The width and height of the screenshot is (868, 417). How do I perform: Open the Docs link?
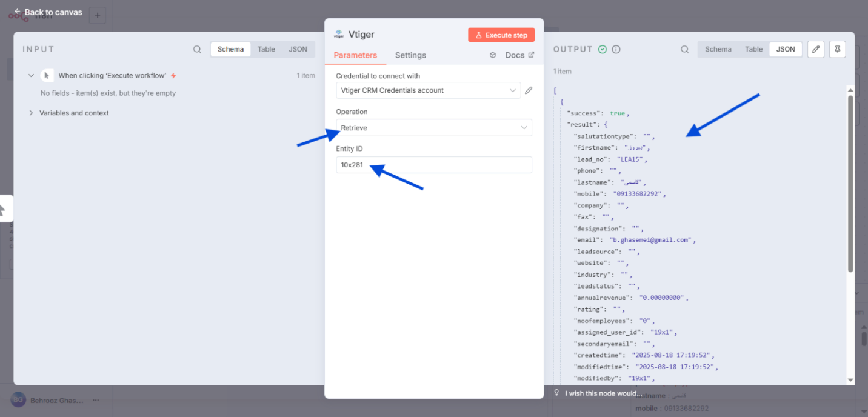[514, 55]
